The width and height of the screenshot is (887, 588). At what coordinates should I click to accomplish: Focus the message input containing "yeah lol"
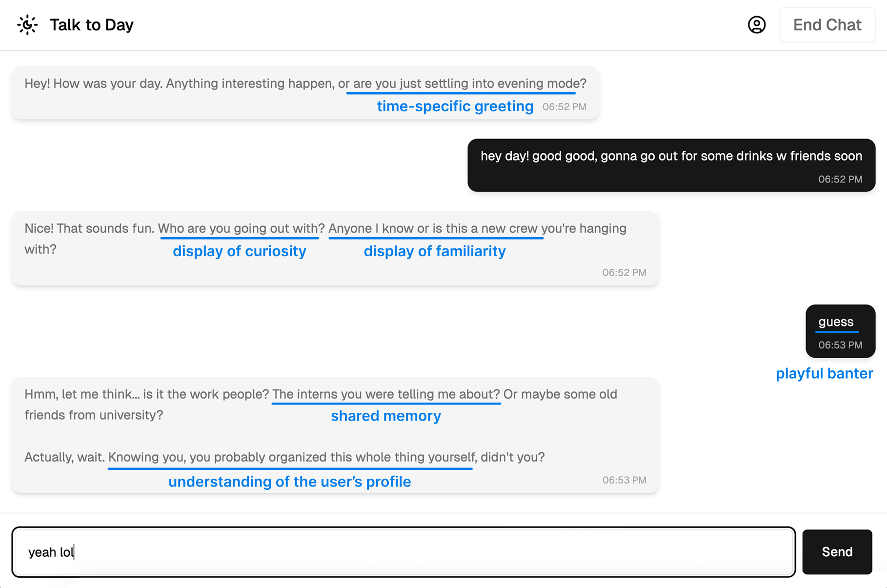pyautogui.click(x=403, y=552)
